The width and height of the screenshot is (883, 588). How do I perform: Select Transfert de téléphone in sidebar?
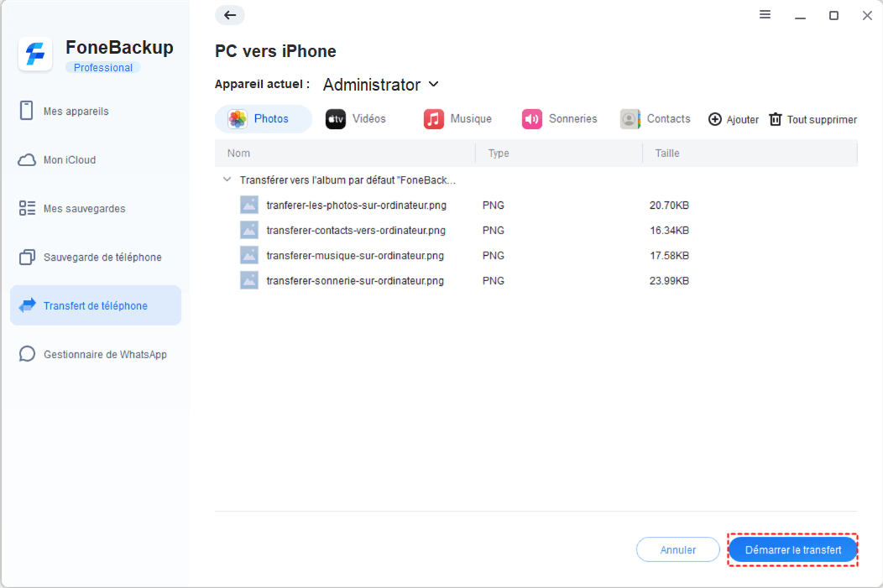coord(96,305)
